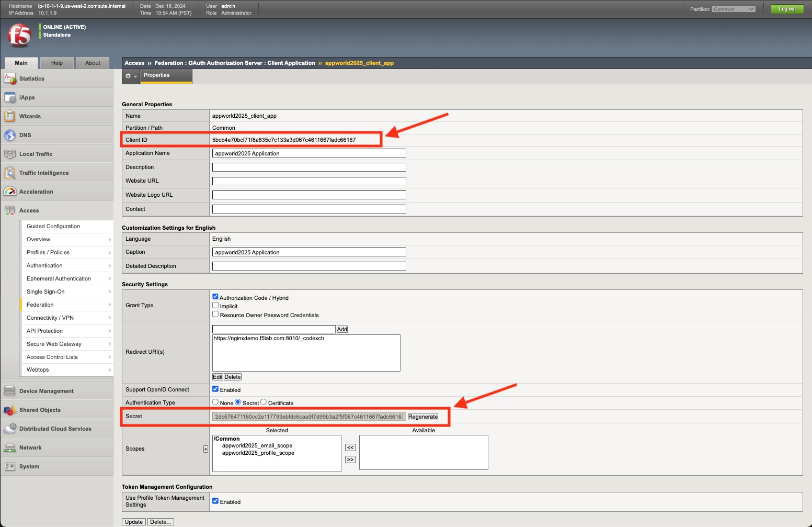Click the DNS globe icon
Screen dimensions: 812x527
[10, 135]
